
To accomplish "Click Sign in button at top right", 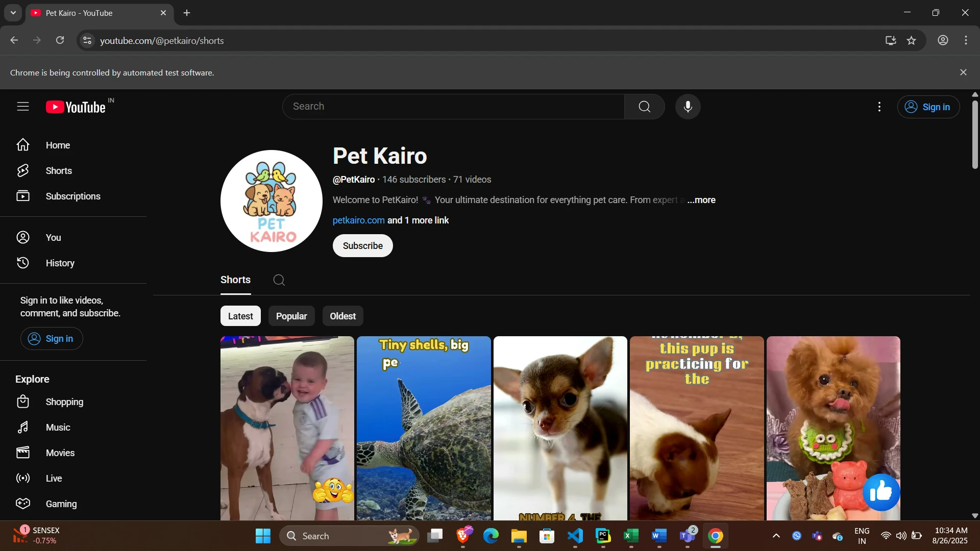I will pos(928,107).
